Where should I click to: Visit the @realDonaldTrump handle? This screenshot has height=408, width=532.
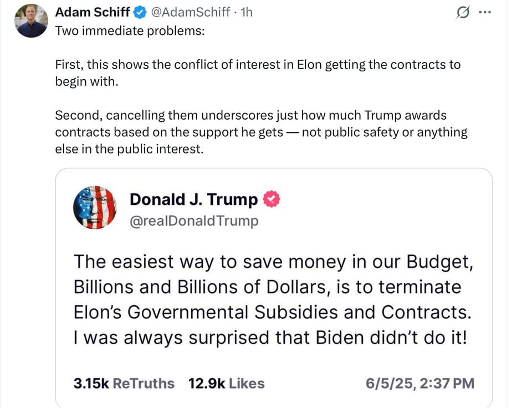pos(193,221)
